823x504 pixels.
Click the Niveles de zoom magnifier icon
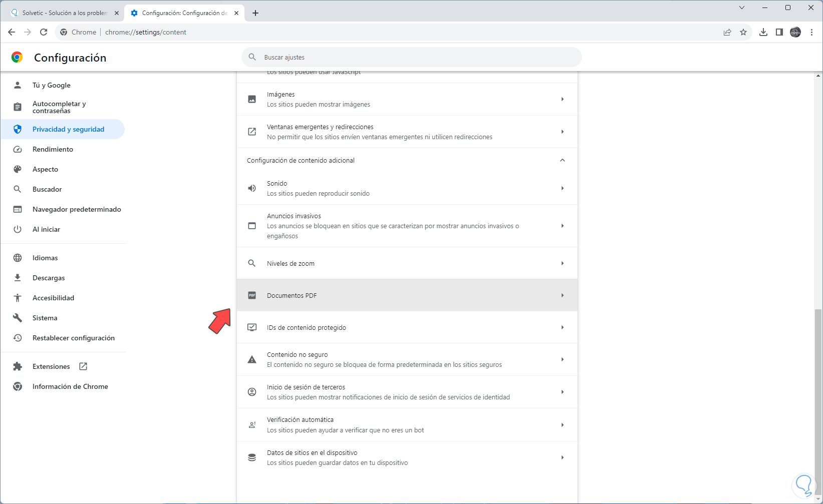coord(252,263)
